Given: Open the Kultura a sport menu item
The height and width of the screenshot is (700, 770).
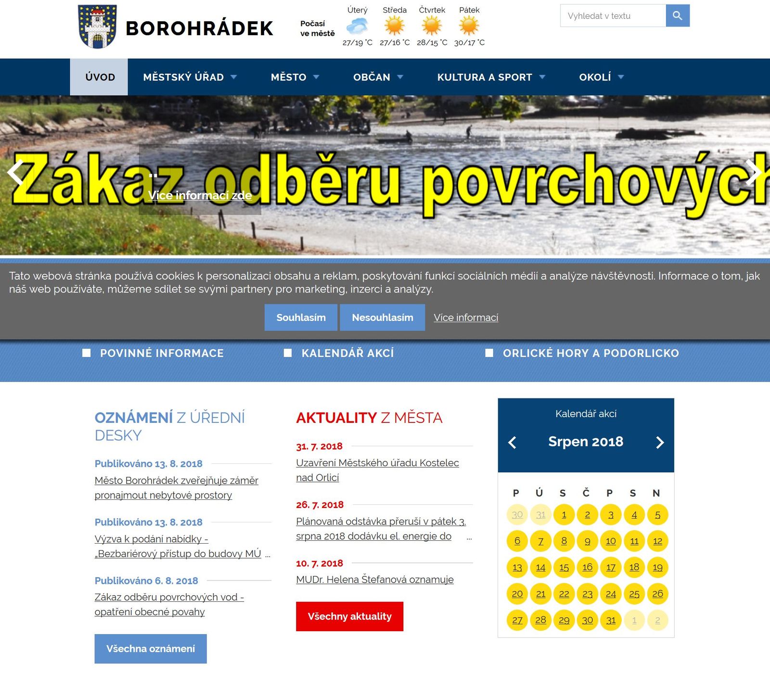Looking at the screenshot, I should click(x=485, y=77).
